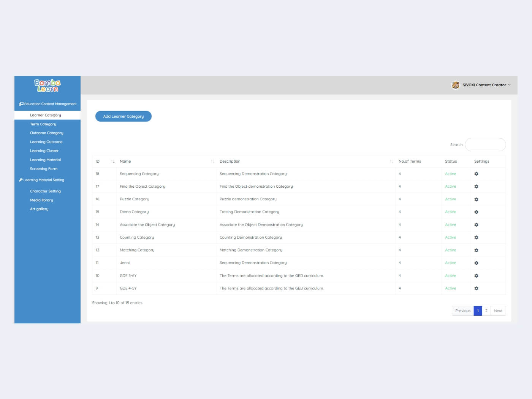Screen dimensions: 532x399
Task: Open settings gear for GDE 4-5Y row
Action: (x=476, y=288)
